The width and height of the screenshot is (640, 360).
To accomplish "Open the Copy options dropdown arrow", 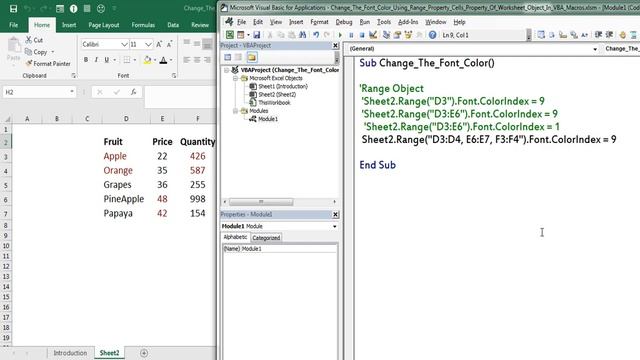I will pos(53,52).
